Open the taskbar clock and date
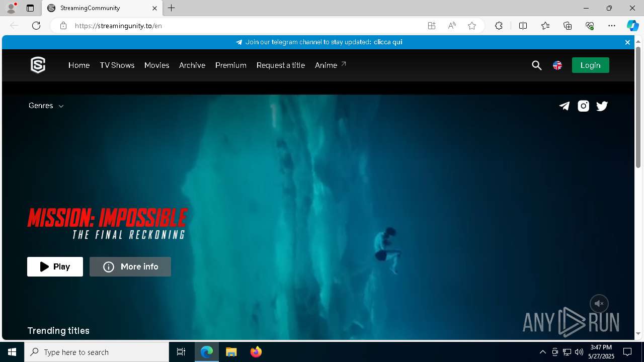This screenshot has width=644, height=362. click(601, 352)
